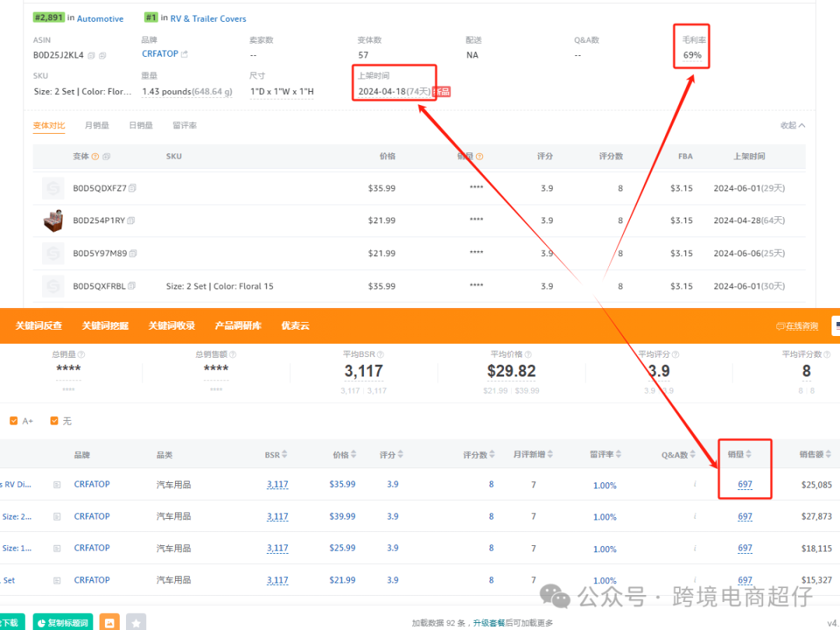Click help icon beside 平均价格
This screenshot has height=630, width=840.
coord(528,355)
